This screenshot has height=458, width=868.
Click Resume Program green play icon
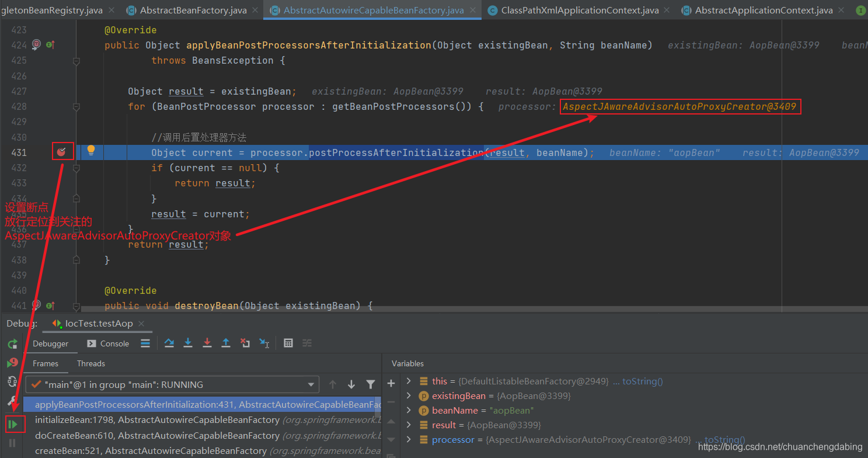[13, 424]
